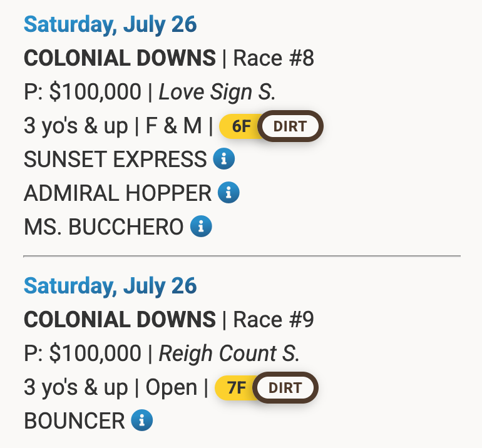Click Reigh Count S. race name

229,354
